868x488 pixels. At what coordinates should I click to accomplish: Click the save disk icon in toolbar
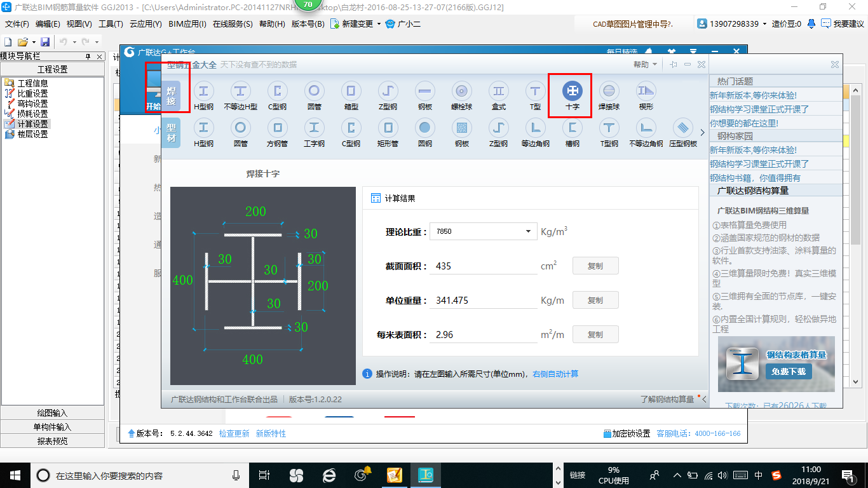(x=45, y=42)
